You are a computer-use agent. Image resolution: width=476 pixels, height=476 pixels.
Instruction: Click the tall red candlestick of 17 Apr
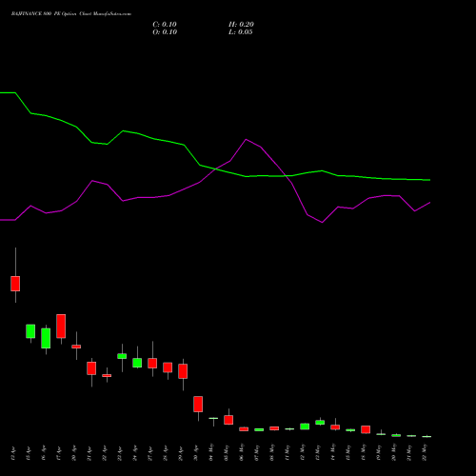(x=61, y=327)
